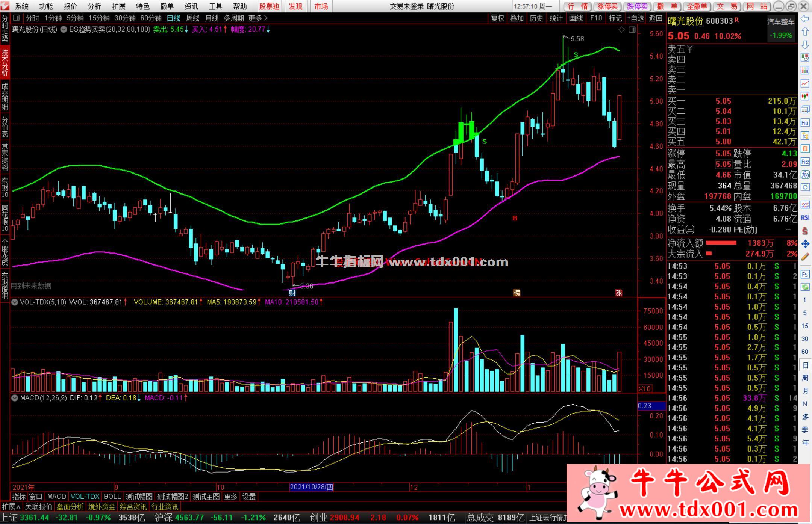
Task: Open the 系统 menu
Action: [x=22, y=6]
